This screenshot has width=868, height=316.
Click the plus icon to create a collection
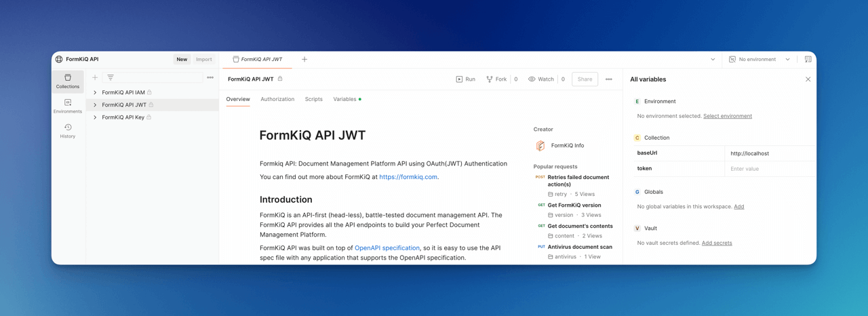coord(95,78)
